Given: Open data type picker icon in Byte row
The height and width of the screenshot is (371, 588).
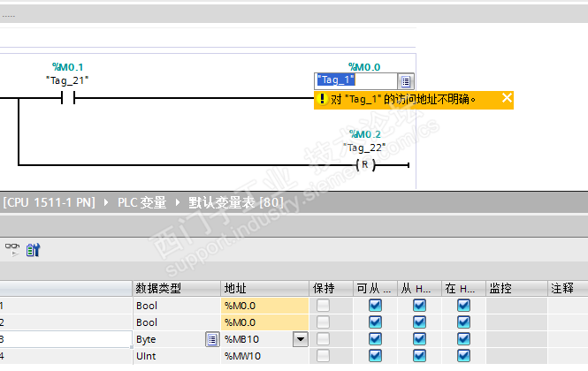Looking at the screenshot, I should coord(212,339).
